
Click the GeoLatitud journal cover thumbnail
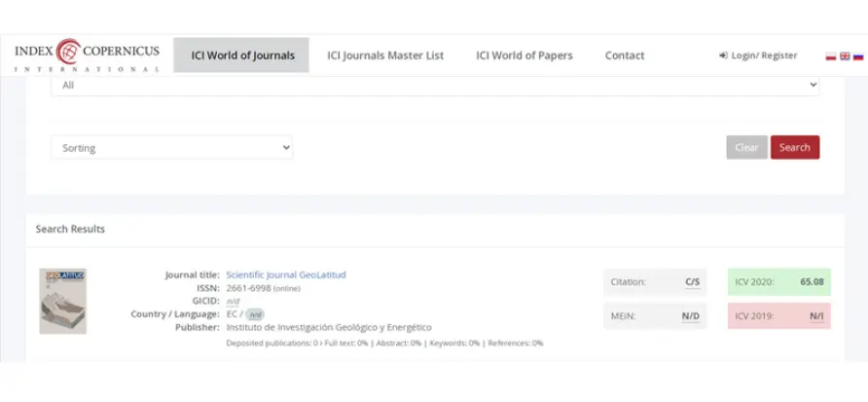click(x=62, y=301)
